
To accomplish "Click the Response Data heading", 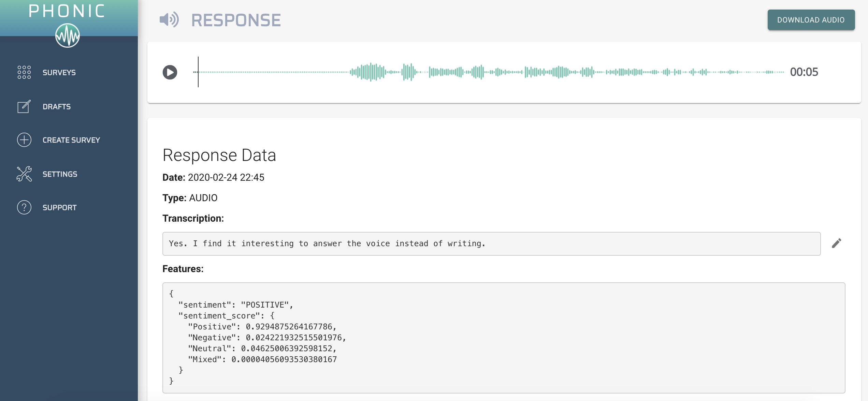I will pyautogui.click(x=219, y=155).
